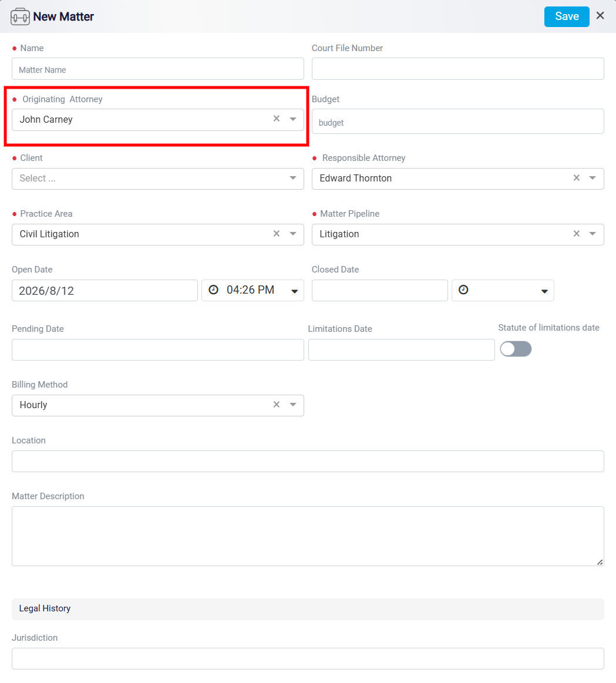Clear the John Carney originating attorney selection

coord(276,119)
